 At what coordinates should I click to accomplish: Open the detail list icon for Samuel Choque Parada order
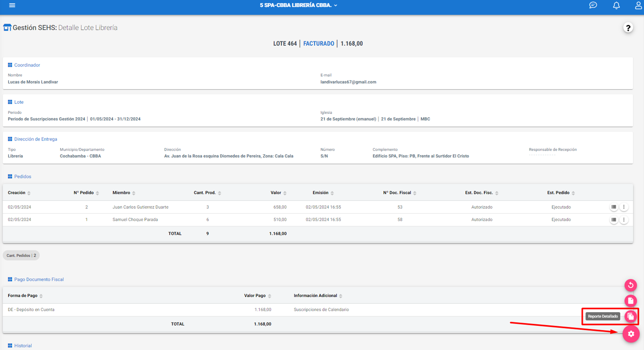point(614,219)
